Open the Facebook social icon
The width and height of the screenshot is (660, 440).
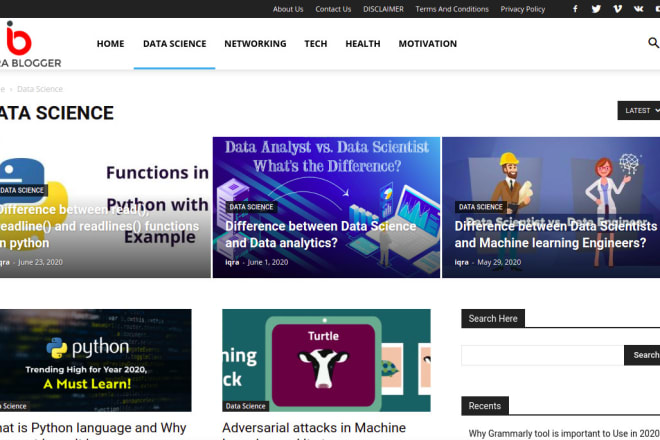[575, 9]
